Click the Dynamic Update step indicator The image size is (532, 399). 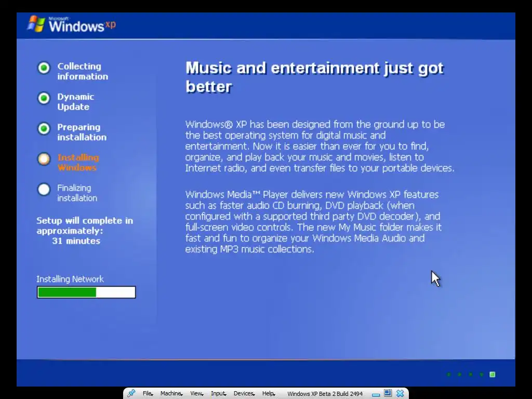coord(44,98)
